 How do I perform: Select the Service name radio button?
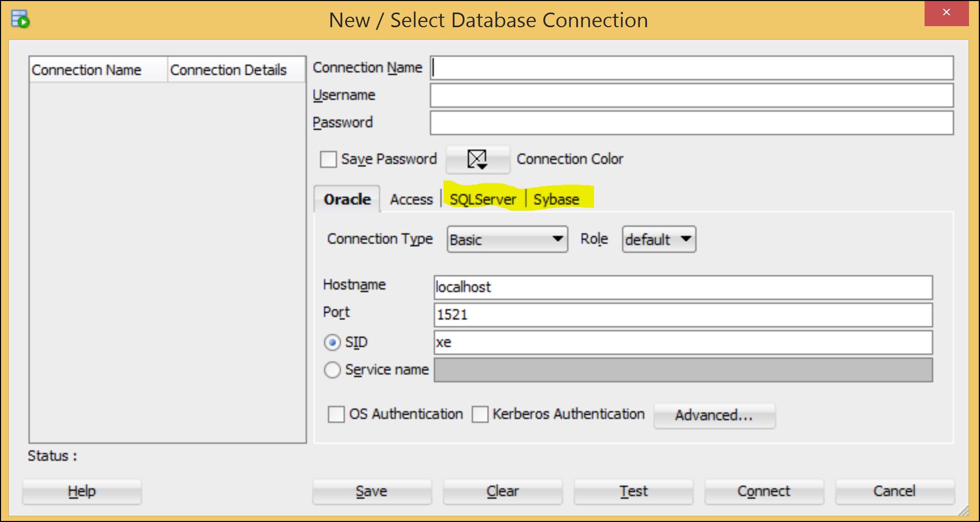click(332, 370)
